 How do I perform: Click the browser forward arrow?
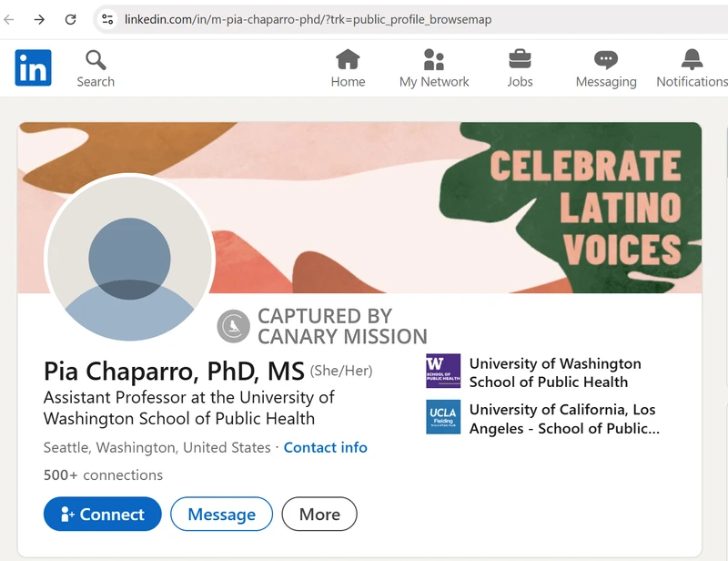point(39,19)
